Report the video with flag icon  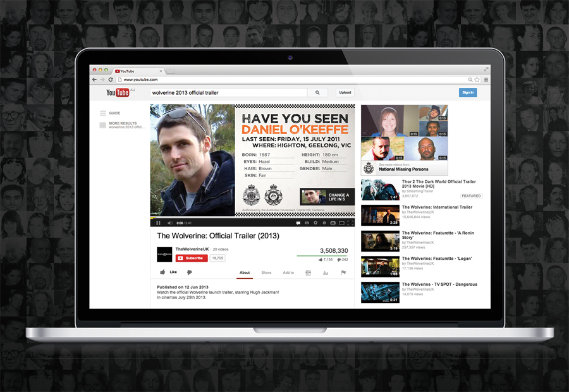pos(343,273)
